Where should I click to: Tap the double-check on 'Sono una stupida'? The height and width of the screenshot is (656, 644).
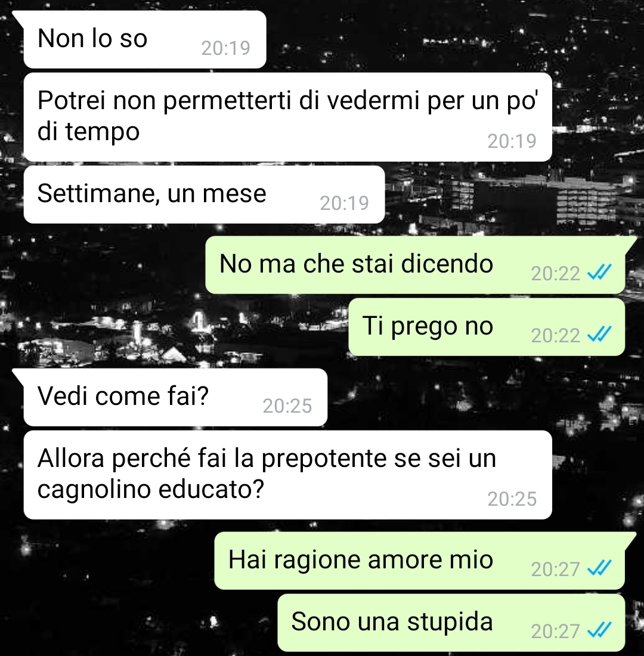[x=599, y=630]
